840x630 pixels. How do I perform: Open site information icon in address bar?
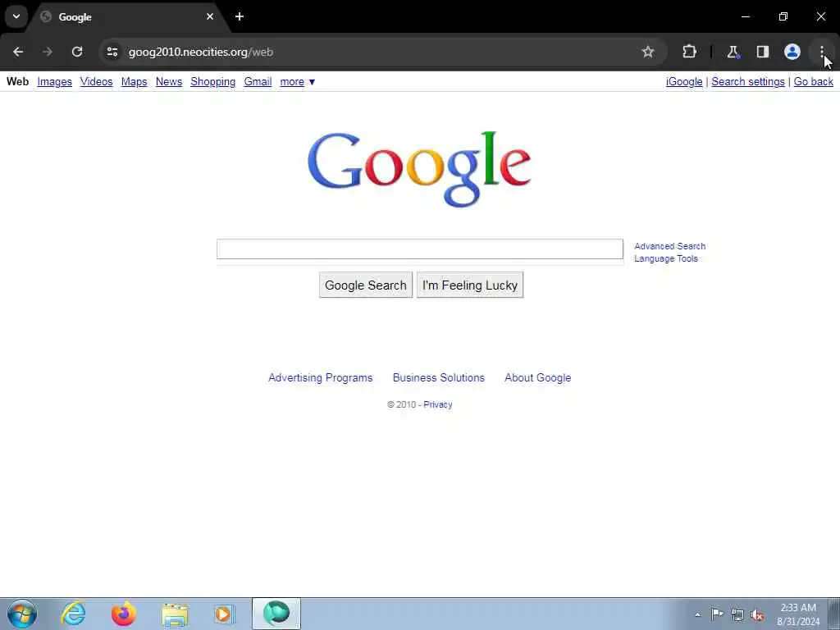[112, 52]
